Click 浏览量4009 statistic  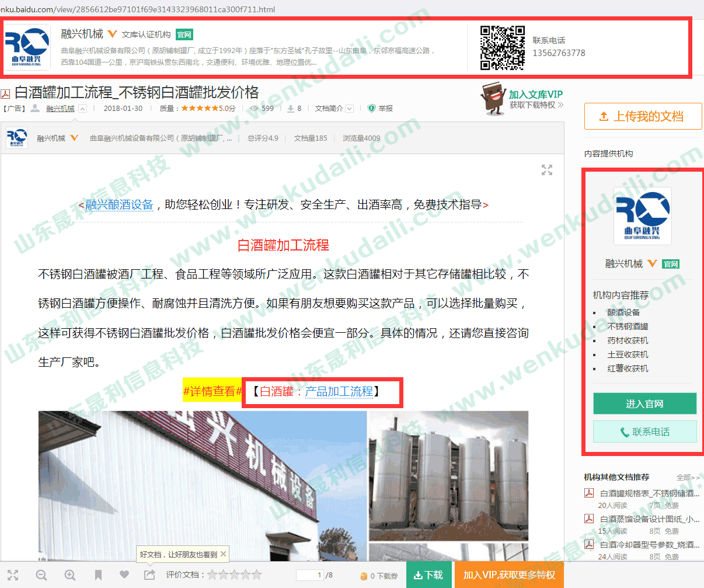click(361, 138)
